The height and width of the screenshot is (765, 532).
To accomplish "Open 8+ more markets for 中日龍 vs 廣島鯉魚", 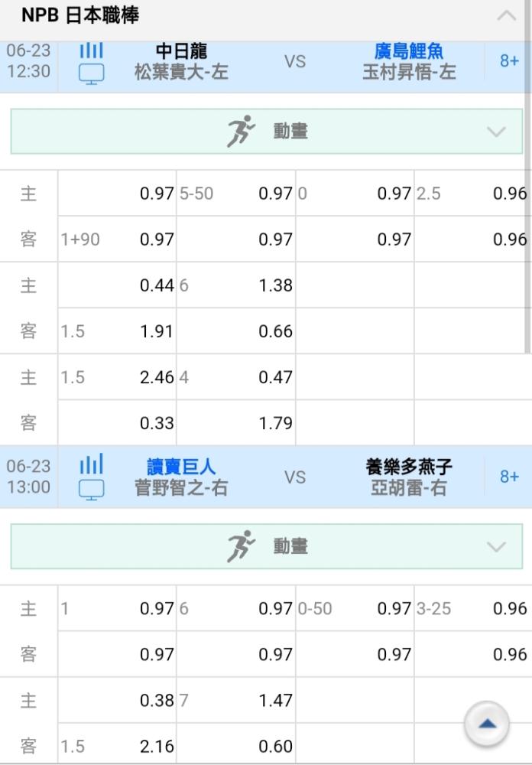I will tap(509, 61).
